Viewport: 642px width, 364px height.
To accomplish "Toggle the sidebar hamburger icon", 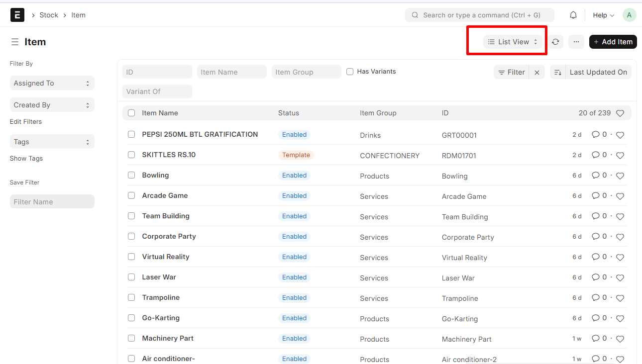I will click(15, 42).
